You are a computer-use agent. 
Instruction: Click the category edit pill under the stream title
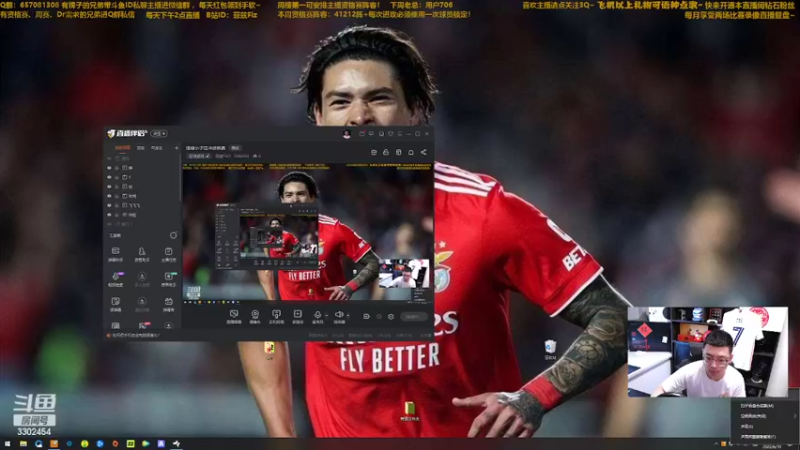click(199, 156)
